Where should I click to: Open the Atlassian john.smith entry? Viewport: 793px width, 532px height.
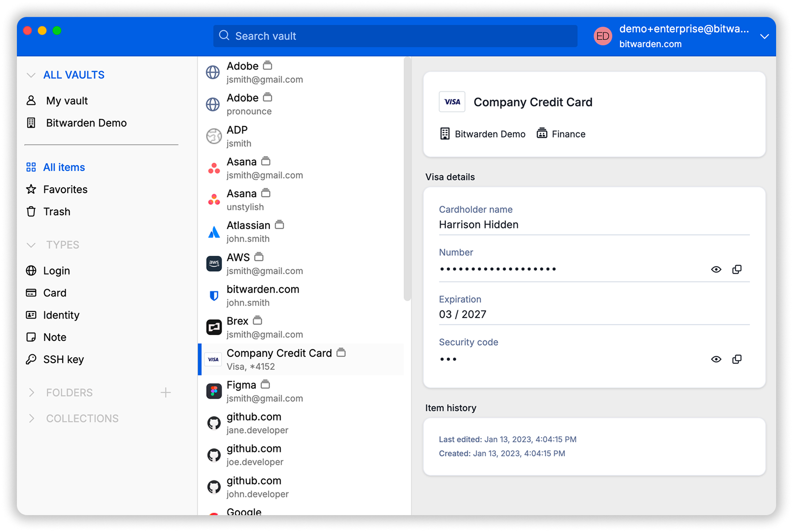[x=301, y=232]
